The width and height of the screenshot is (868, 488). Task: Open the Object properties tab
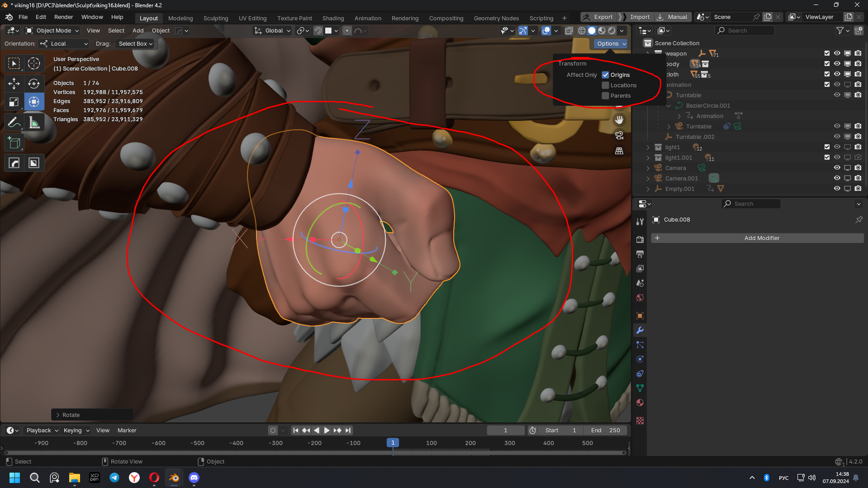pyautogui.click(x=640, y=316)
